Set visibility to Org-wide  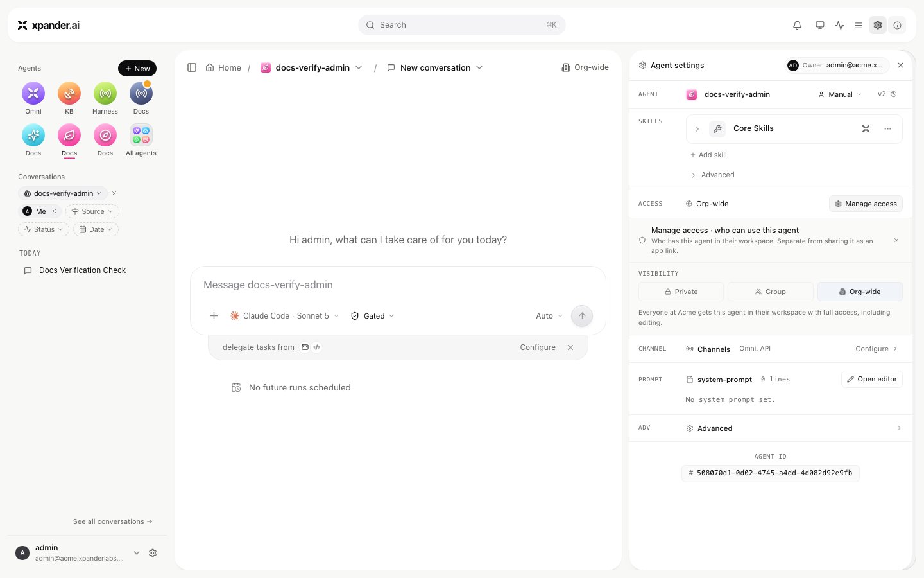tap(860, 292)
